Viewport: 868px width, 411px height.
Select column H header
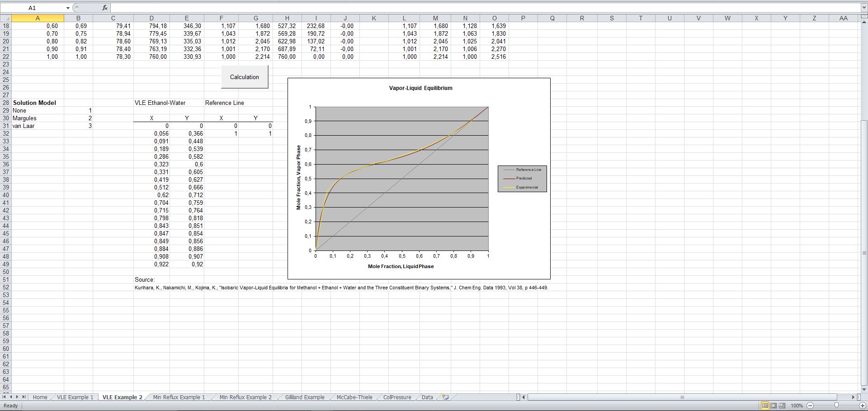tap(287, 18)
